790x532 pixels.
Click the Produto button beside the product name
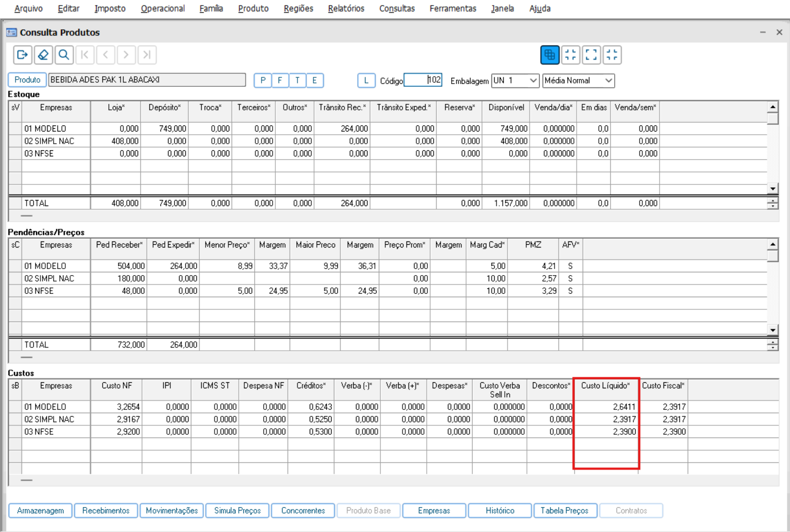click(27, 80)
